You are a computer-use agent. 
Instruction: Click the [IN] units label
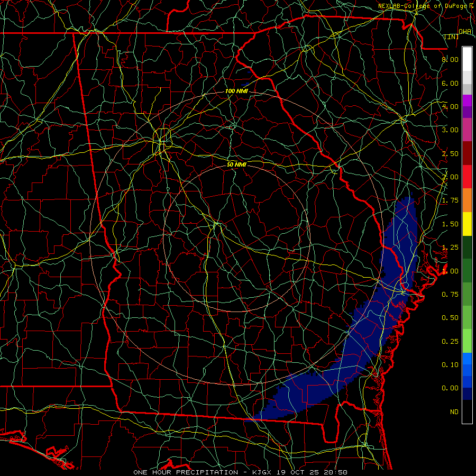pyautogui.click(x=452, y=36)
